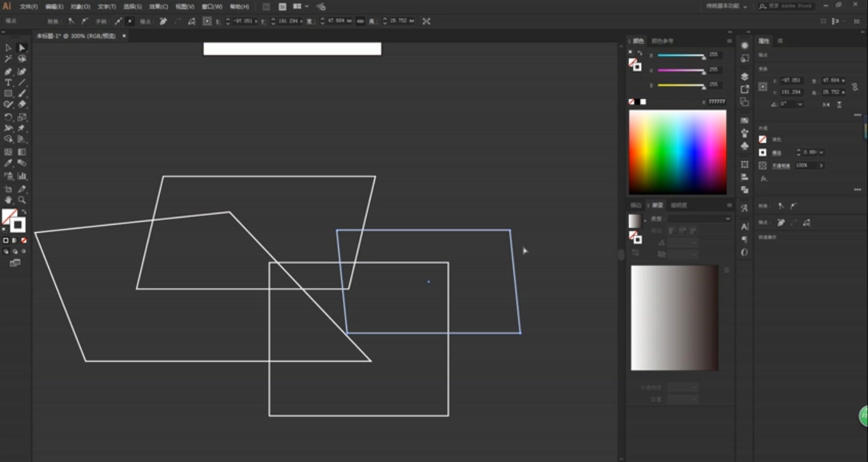This screenshot has width=868, height=462.
Task: Toggle constrain width and height link
Action: [360, 21]
